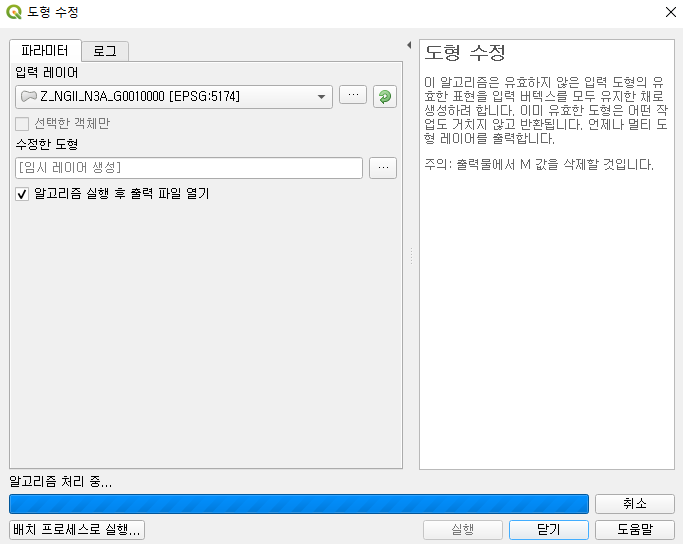Switch to the 파라미터 tab
Viewport: 683px width, 544px height.
[45, 51]
